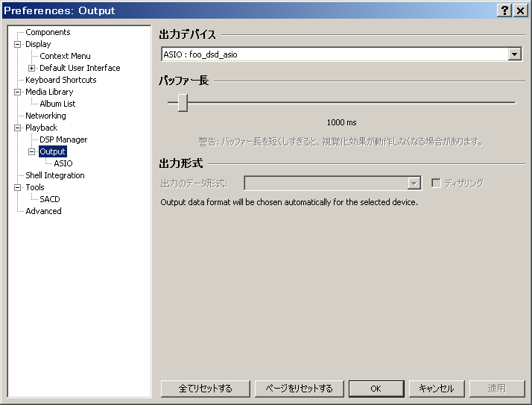Open the SACD tools page
The image size is (532, 405).
pyautogui.click(x=49, y=199)
